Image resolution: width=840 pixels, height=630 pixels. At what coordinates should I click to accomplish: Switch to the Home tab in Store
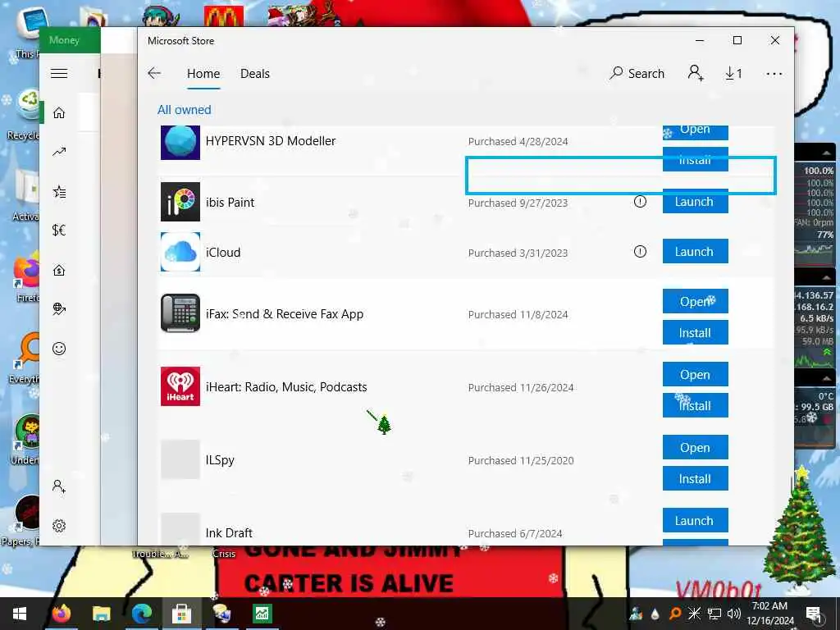pyautogui.click(x=203, y=73)
